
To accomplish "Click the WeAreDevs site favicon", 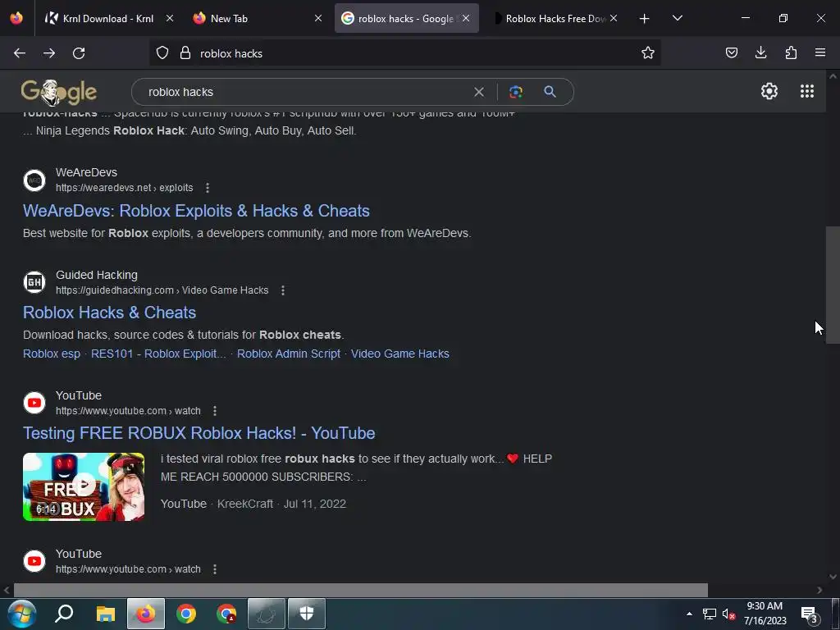I will 34,180.
